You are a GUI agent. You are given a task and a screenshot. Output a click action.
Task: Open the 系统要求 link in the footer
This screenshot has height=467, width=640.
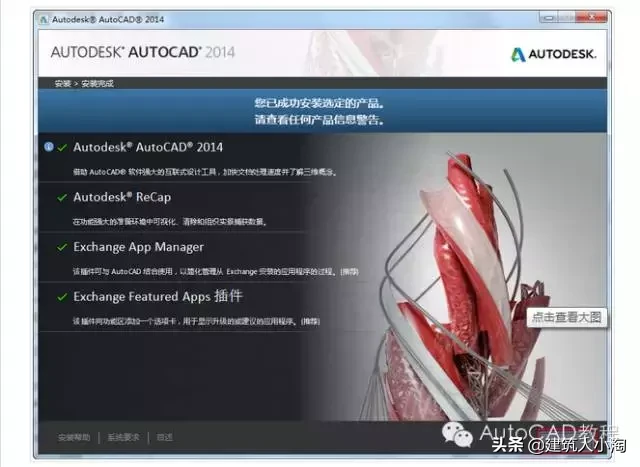[123, 438]
